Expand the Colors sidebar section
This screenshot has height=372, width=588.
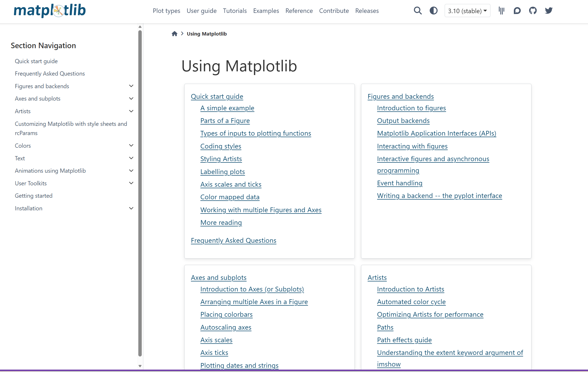[131, 145]
